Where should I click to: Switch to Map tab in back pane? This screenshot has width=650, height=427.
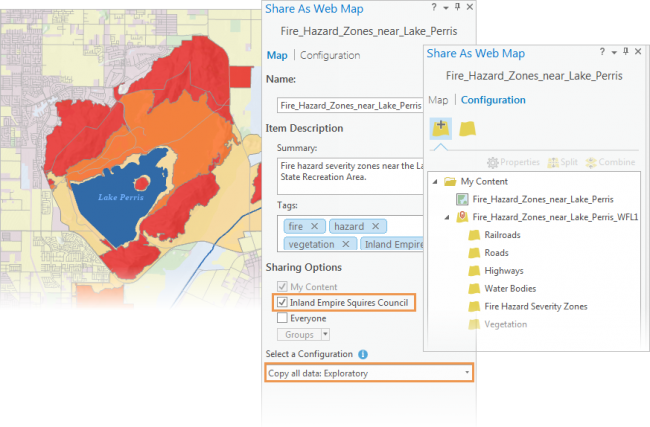coord(277,55)
